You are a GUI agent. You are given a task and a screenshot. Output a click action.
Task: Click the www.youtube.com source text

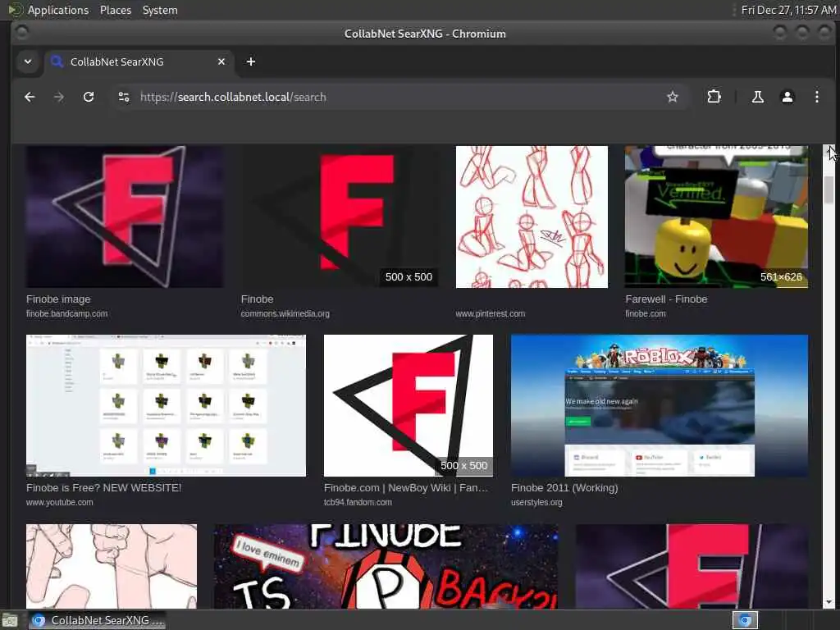pos(59,503)
